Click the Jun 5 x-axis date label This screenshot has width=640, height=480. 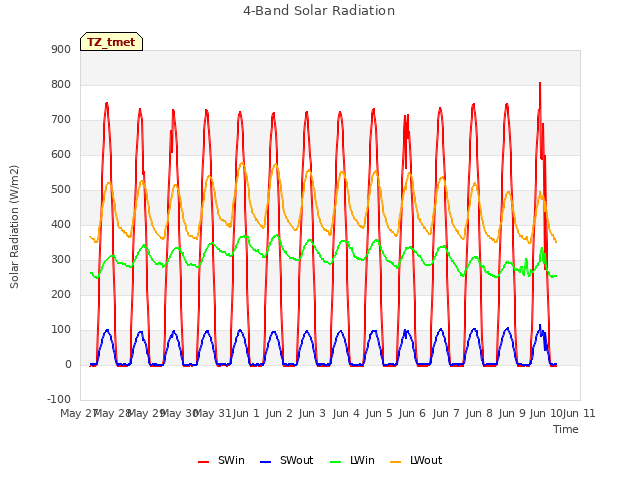coord(379,413)
